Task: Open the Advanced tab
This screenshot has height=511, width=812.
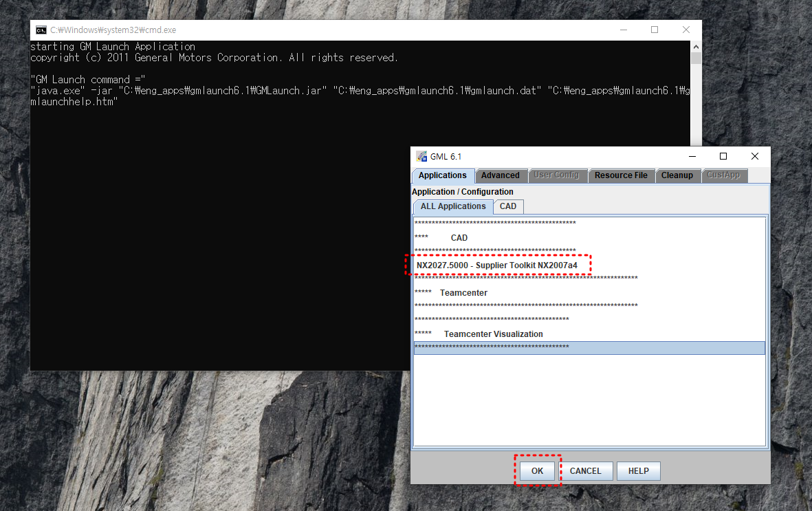Action: pos(501,175)
